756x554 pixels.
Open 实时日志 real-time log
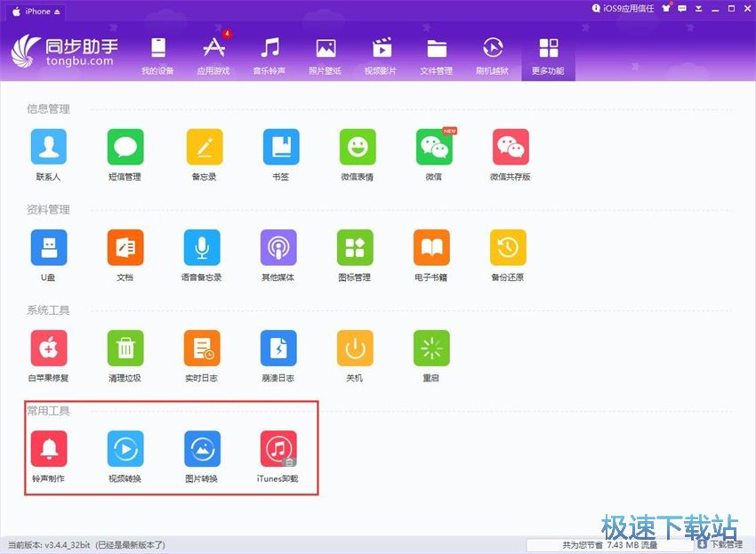(202, 348)
